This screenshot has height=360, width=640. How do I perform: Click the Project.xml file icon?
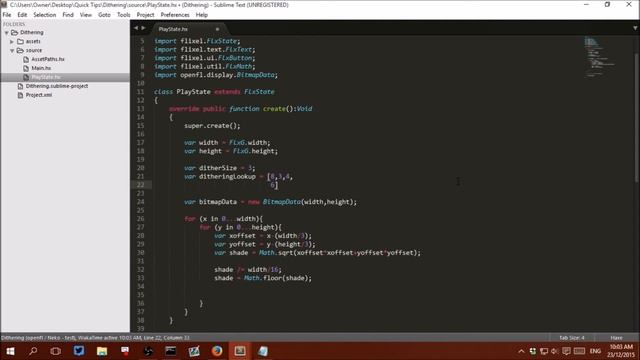[20, 95]
